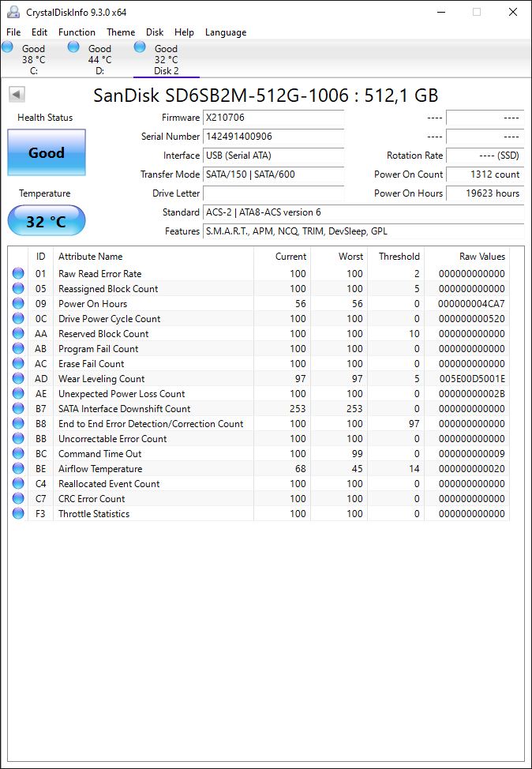Open the File menu
Screen dimensions: 532x769
(x=13, y=32)
